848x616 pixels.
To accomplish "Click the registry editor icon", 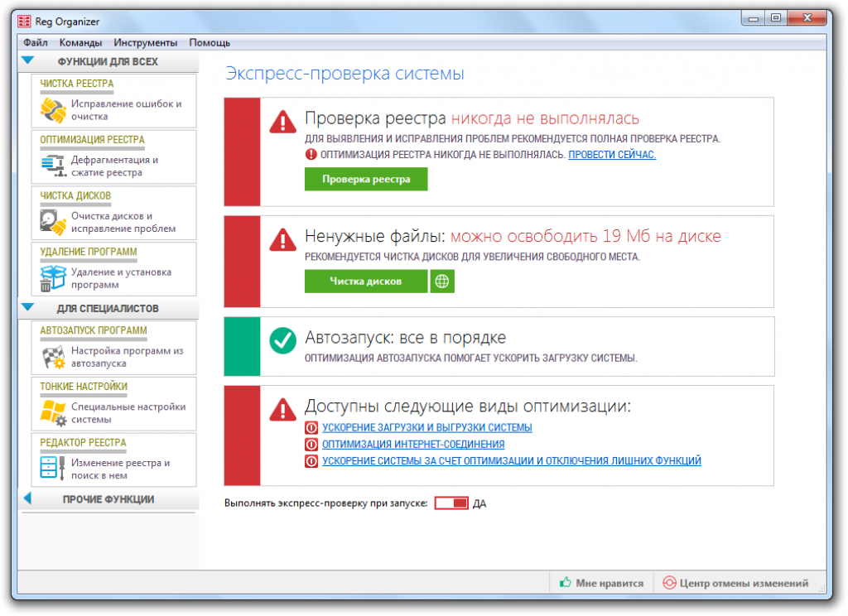I will (53, 469).
